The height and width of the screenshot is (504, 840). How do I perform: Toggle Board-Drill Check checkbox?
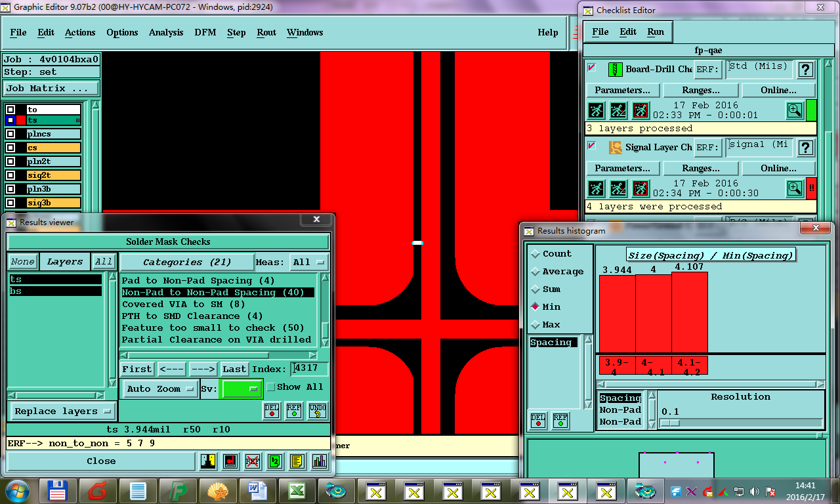coord(592,67)
